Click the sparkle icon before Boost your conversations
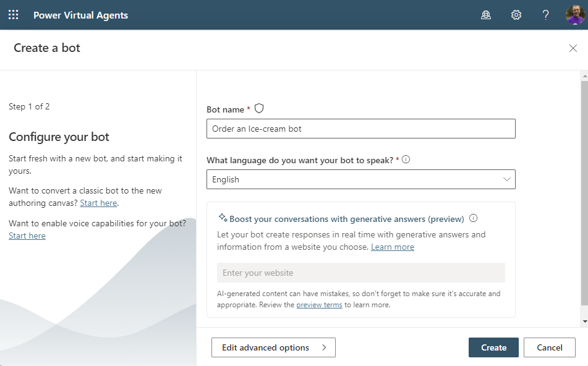 [223, 218]
